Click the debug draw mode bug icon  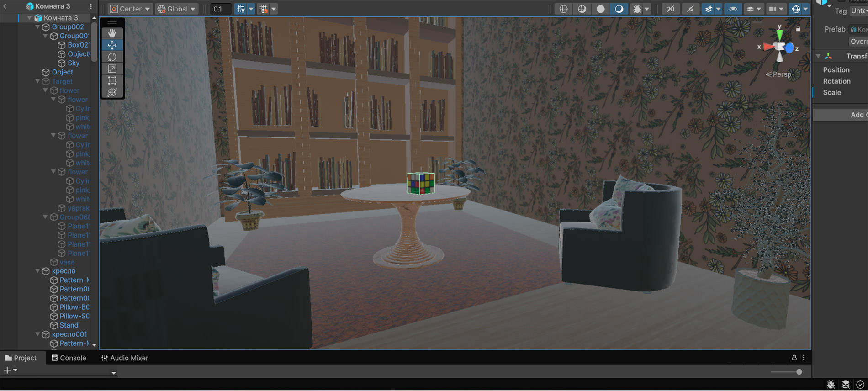pyautogui.click(x=637, y=9)
